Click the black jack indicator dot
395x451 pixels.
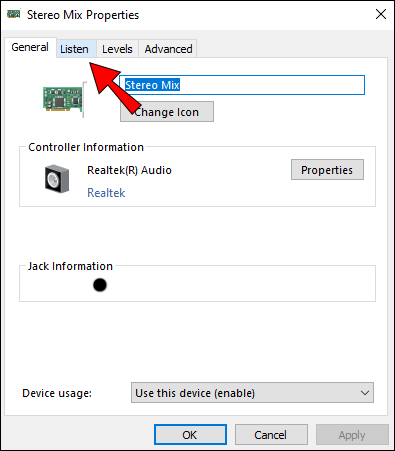pyautogui.click(x=100, y=285)
